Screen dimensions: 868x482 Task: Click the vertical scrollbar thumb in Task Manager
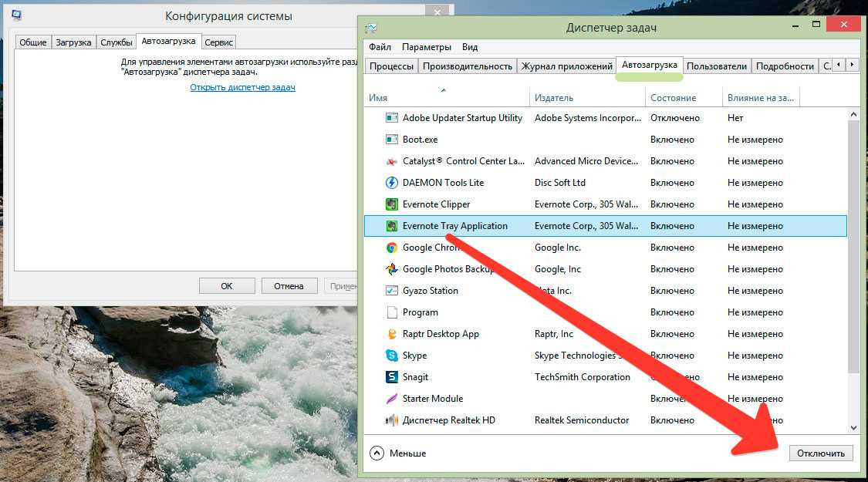click(x=853, y=246)
